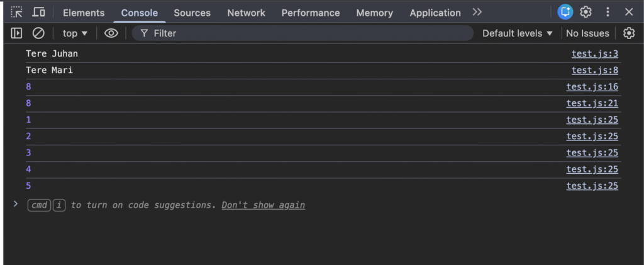Expand the top JavaScript context dropdown
644x265 pixels.
pos(75,33)
